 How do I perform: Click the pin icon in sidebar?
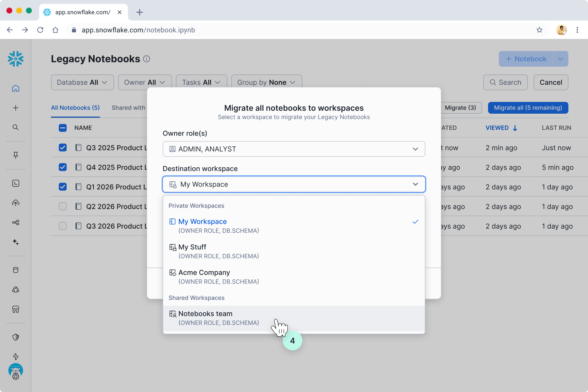click(x=16, y=155)
